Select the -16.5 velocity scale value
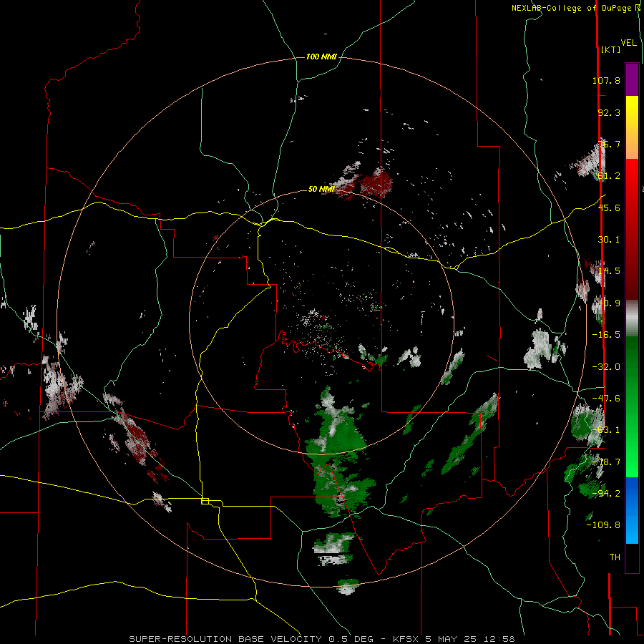The image size is (644, 644). tap(606, 335)
